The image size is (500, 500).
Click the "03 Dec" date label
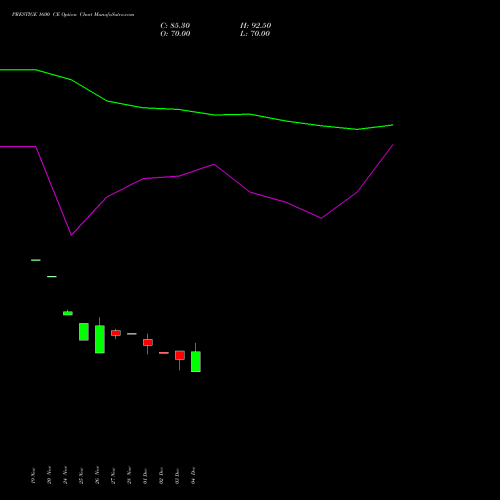click(177, 476)
